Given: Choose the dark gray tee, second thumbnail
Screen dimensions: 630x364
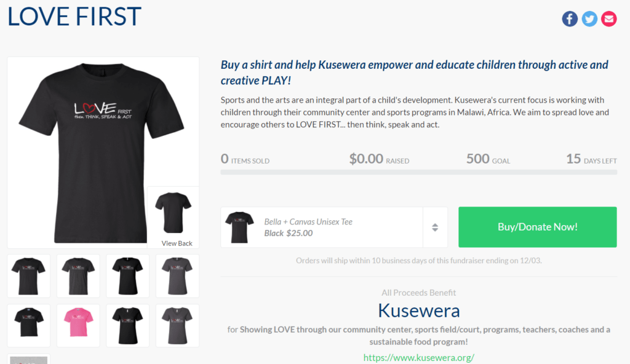Looking at the screenshot, I should (x=78, y=276).
